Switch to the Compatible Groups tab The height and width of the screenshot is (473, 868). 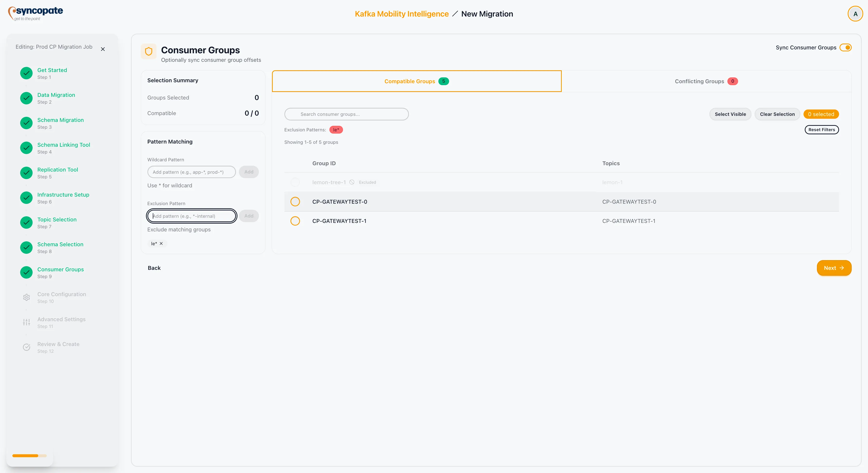click(416, 81)
